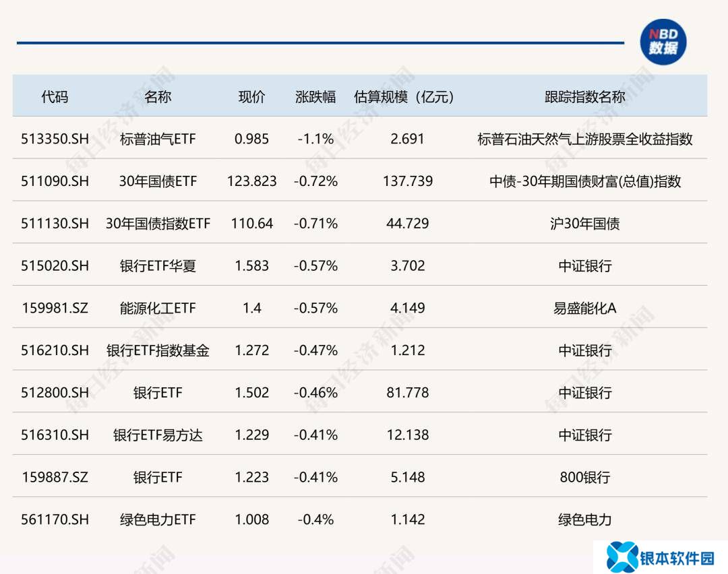Click the 800银行 tracking index

click(584, 477)
